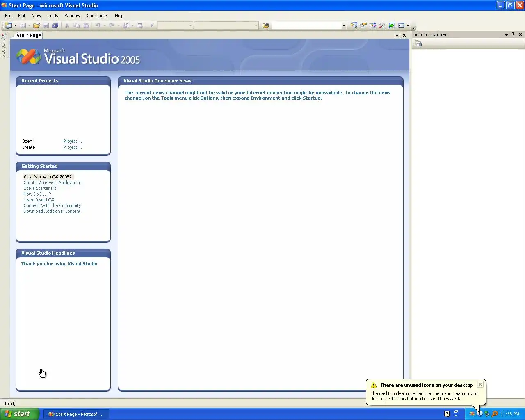Open the New Project icon's dropdown arrow
Viewport: 525px width, 420px height.
15,25
